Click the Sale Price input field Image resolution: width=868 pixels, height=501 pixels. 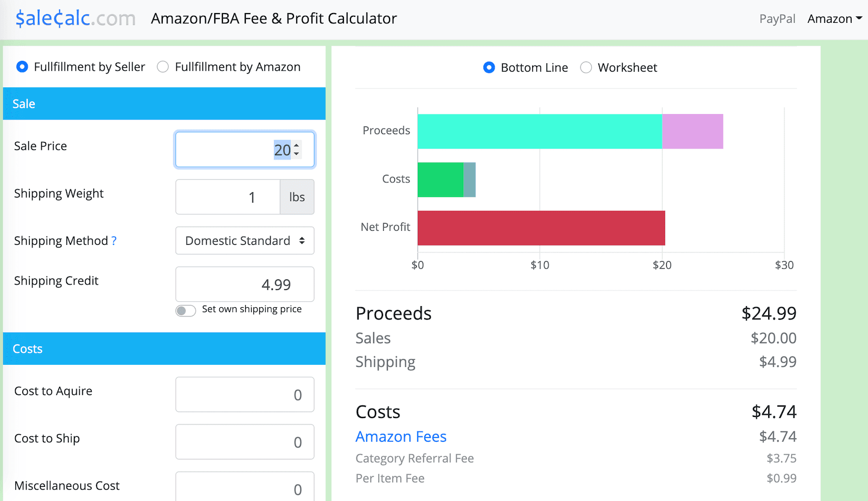point(228,150)
